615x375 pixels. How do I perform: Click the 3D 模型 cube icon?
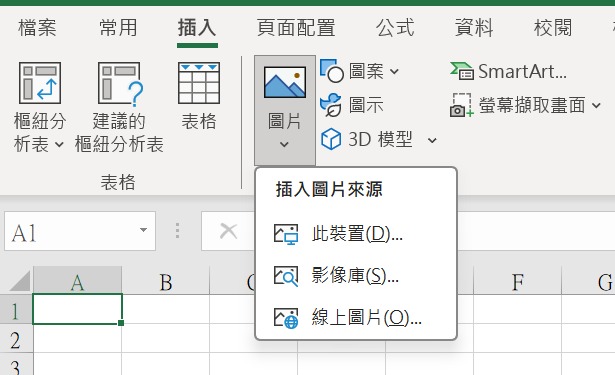coord(331,139)
